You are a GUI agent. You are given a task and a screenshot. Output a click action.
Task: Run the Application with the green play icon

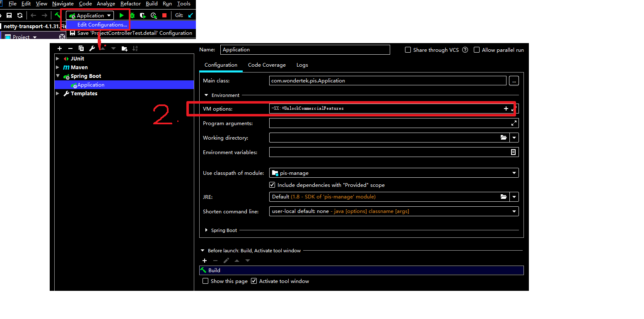(122, 15)
